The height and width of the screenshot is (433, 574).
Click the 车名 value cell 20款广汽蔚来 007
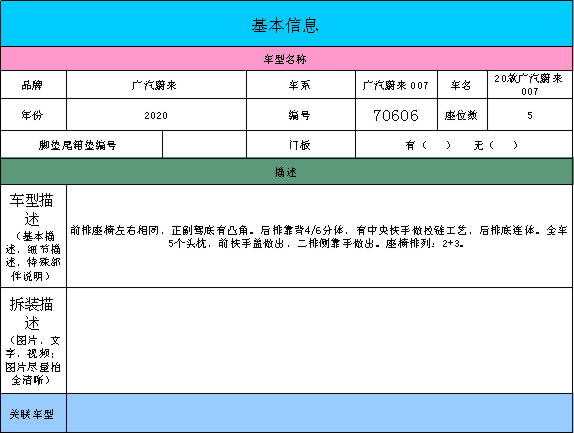coord(530,85)
